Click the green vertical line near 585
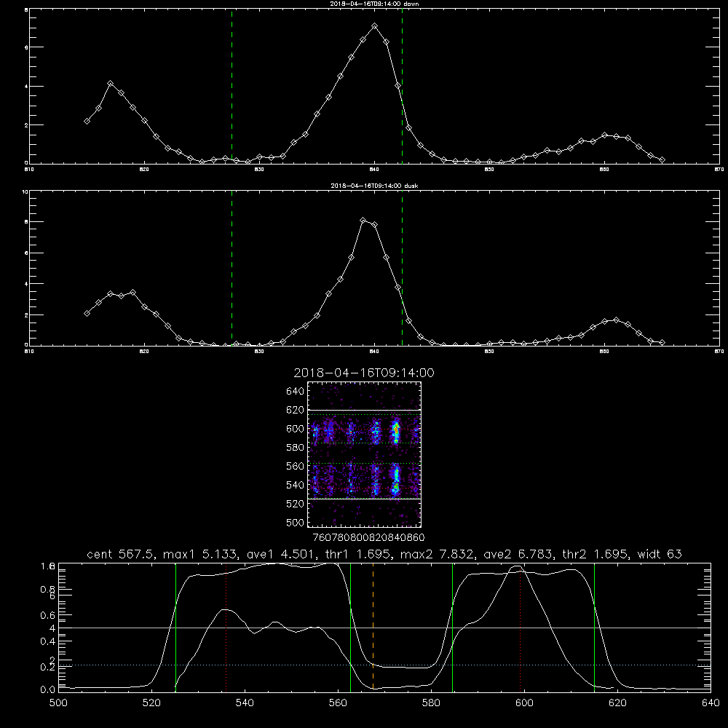Viewport: 728px width, 728px height. coord(452,628)
